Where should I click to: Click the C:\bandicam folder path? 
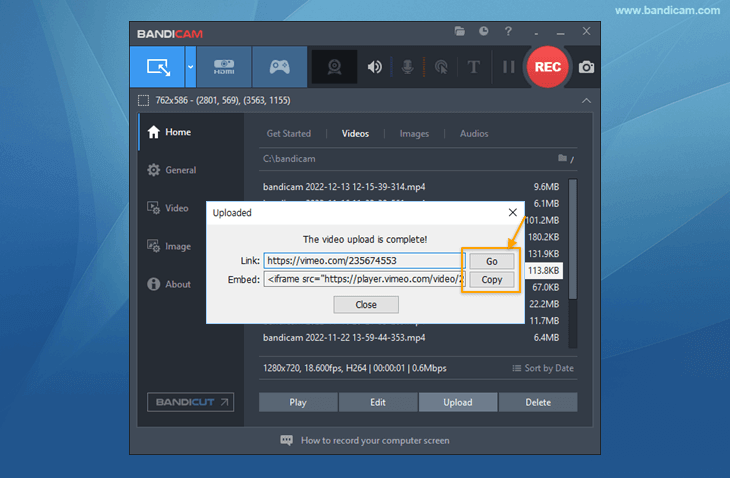point(289,159)
